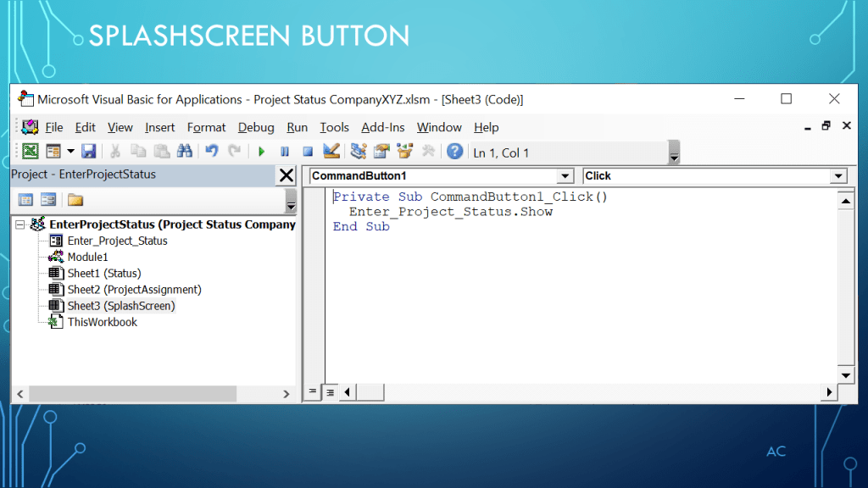Open the Click procedure dropdown
Screen dimensions: 868x488
coord(838,176)
